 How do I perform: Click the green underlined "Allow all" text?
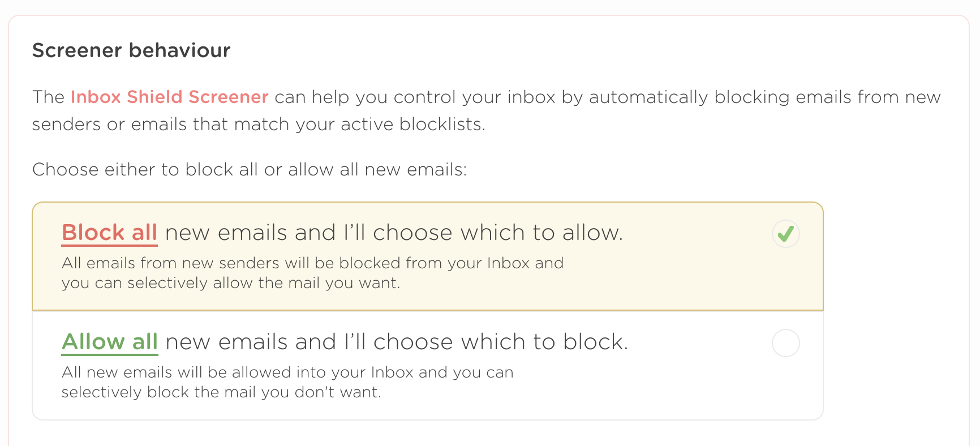tap(109, 342)
